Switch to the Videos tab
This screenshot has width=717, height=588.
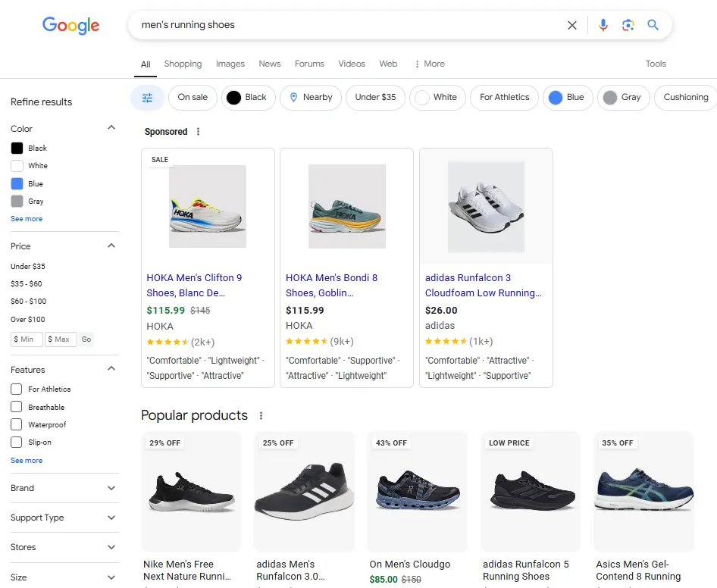click(352, 64)
